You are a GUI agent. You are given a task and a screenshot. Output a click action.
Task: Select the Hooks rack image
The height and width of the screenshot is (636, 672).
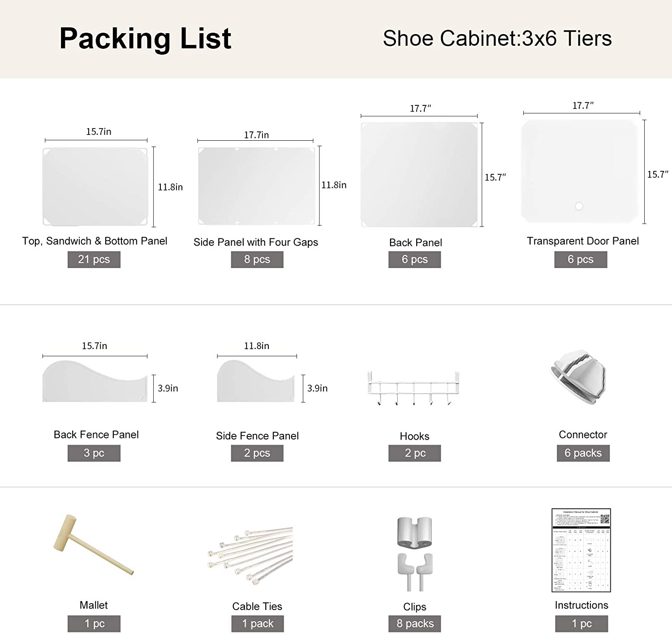pyautogui.click(x=414, y=388)
